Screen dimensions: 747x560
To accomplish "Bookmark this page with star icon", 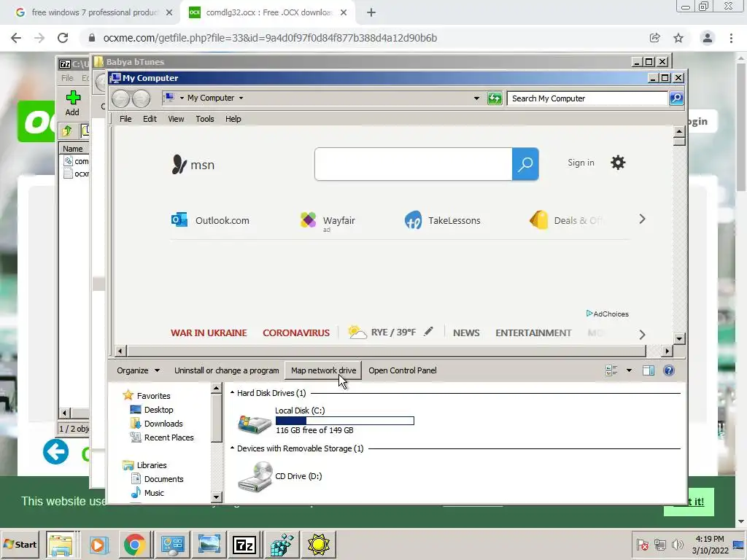I will click(678, 38).
